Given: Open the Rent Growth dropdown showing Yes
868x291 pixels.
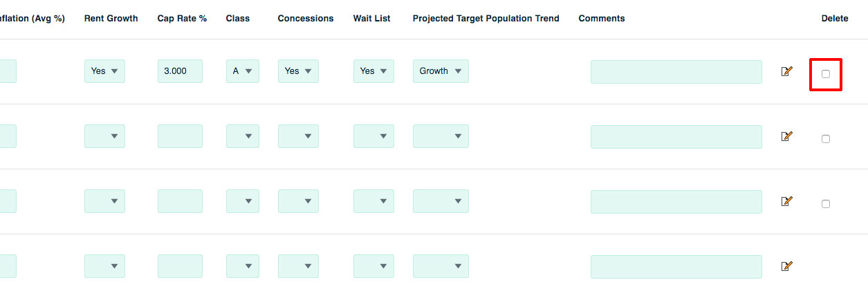Looking at the screenshot, I should click(x=104, y=71).
